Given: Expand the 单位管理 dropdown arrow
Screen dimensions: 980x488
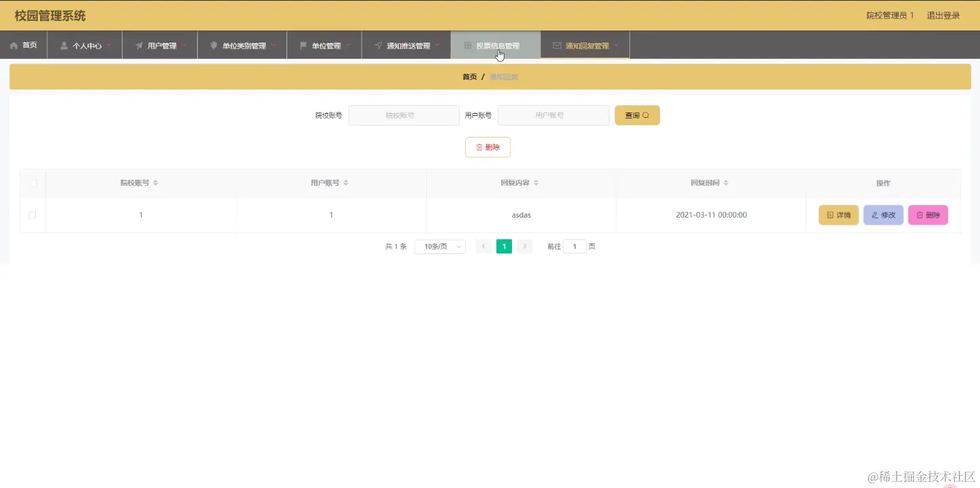Looking at the screenshot, I should click(348, 45).
